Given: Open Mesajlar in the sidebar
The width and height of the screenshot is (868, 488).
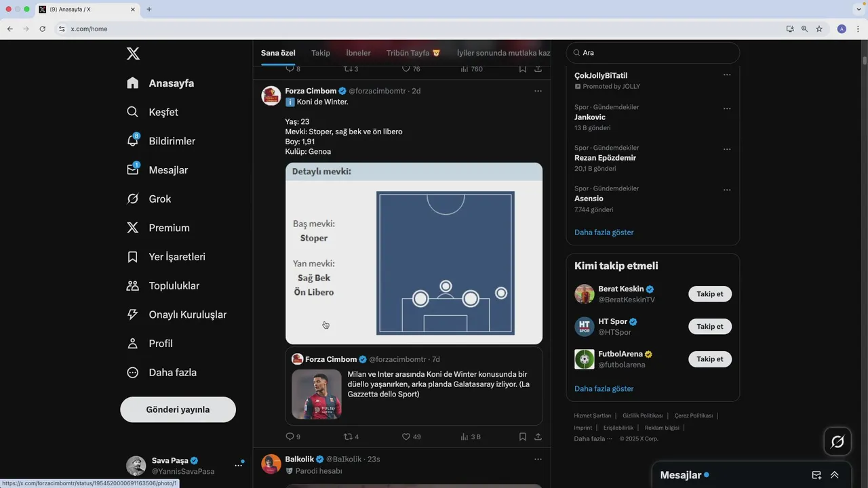Looking at the screenshot, I should (157, 170).
